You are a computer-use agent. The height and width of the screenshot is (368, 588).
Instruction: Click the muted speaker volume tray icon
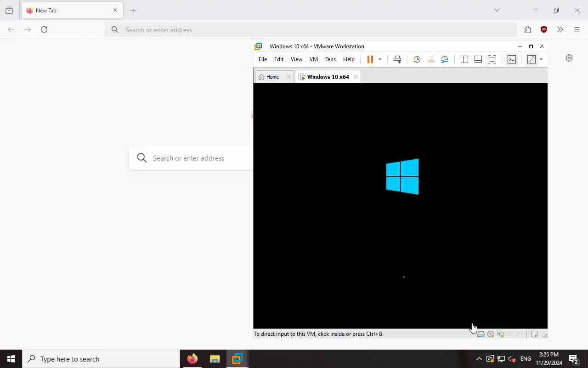click(512, 359)
